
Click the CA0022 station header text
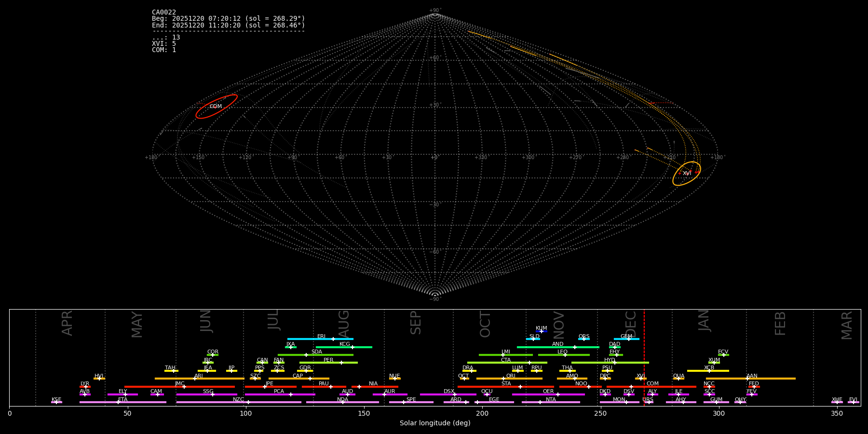[164, 13]
